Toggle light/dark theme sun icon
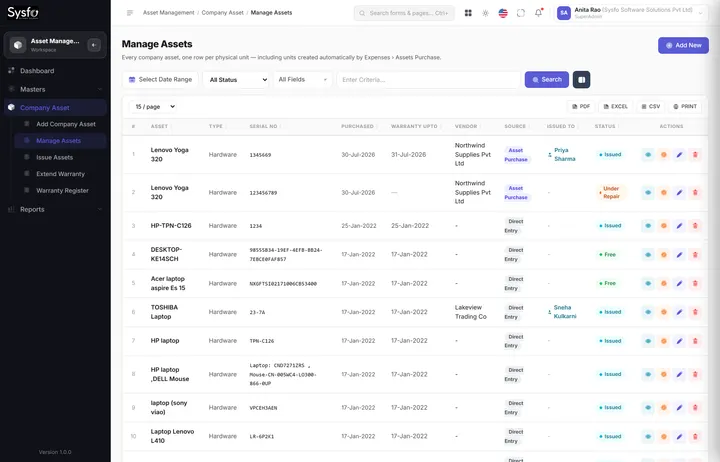This screenshot has height=462, width=720. tap(485, 13)
